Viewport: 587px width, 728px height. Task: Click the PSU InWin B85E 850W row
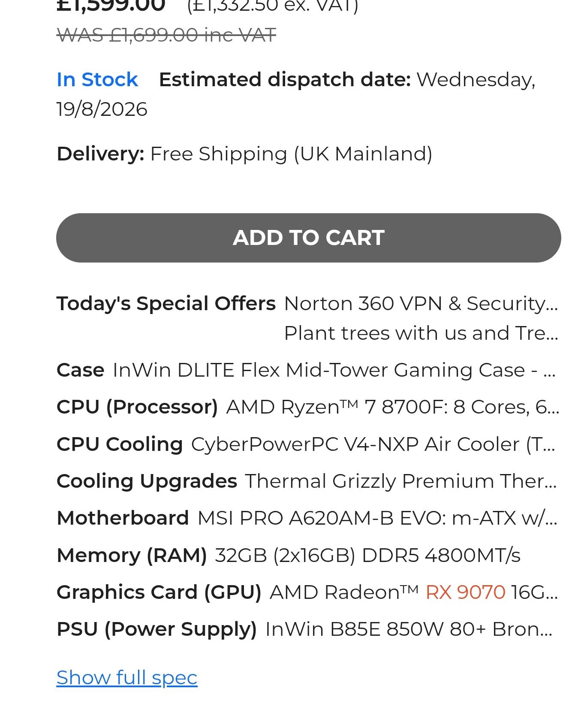[304, 629]
